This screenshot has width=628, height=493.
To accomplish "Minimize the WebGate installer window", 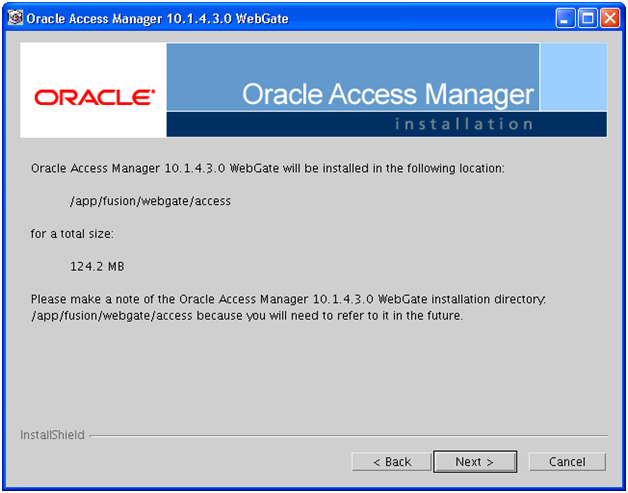I will [565, 18].
